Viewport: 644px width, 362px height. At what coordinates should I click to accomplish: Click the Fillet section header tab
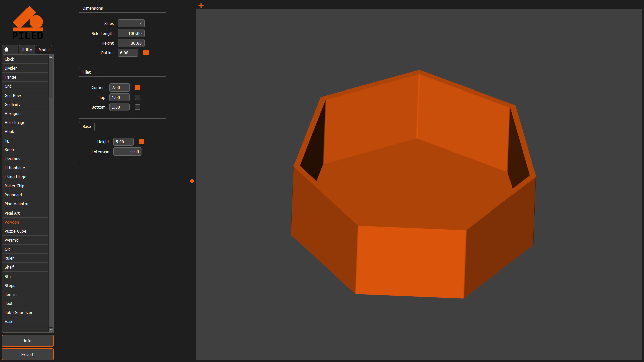[86, 72]
